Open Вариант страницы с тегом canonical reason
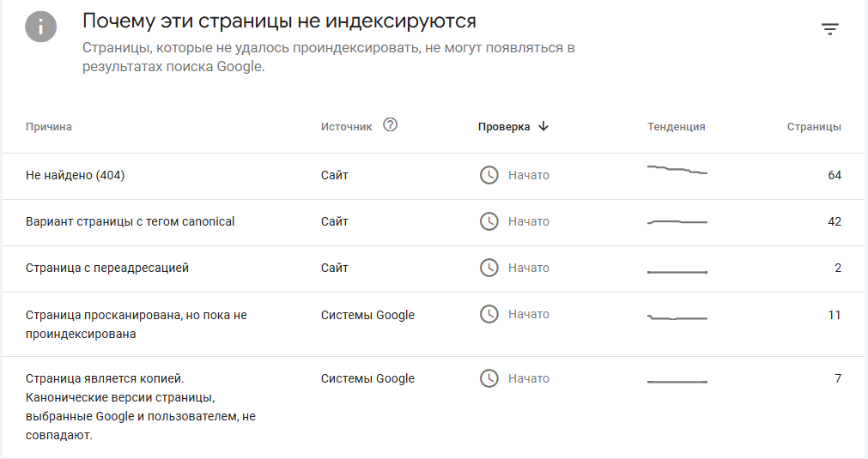Viewport: 868px width, 459px height. pos(131,221)
